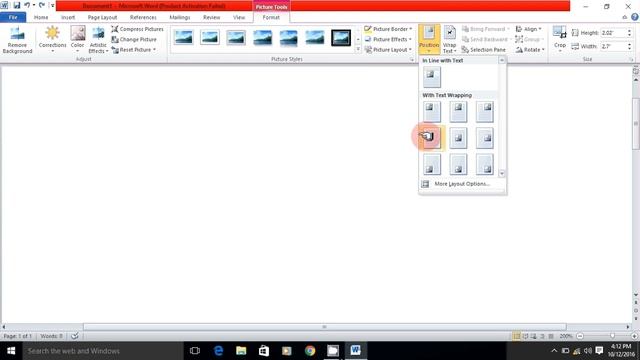Choose middle-right position with text wrapping

(x=485, y=138)
